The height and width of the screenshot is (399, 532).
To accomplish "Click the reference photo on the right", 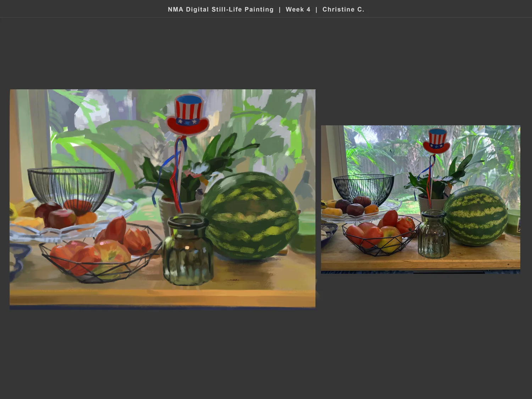I will coord(421,199).
